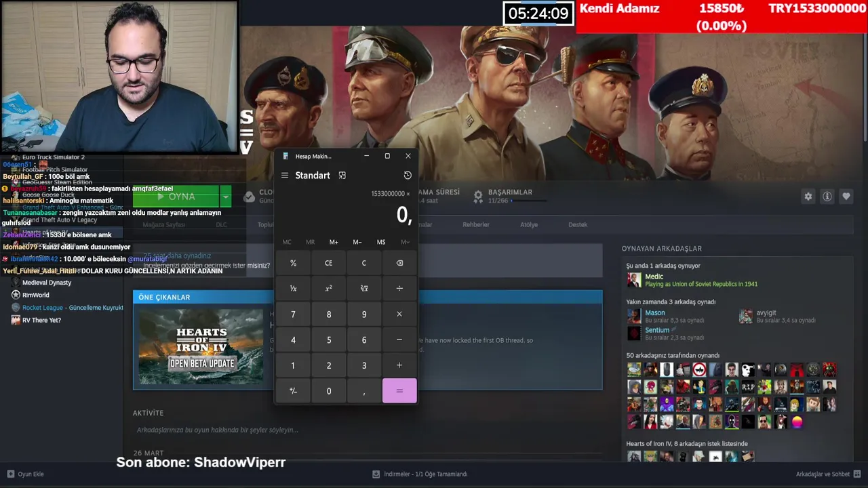Open the dropdown arrow next to OYNA
This screenshot has width=868, height=488.
226,197
